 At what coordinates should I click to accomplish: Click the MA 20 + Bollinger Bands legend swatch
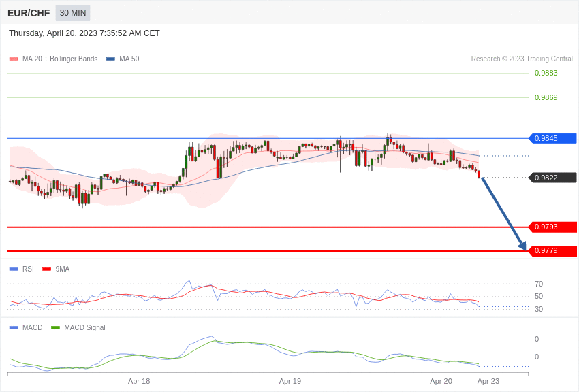point(14,59)
